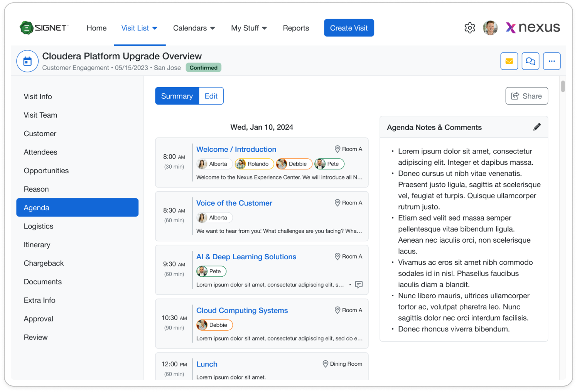Click Room A location on Welcome session
The image size is (577, 392).
point(348,149)
